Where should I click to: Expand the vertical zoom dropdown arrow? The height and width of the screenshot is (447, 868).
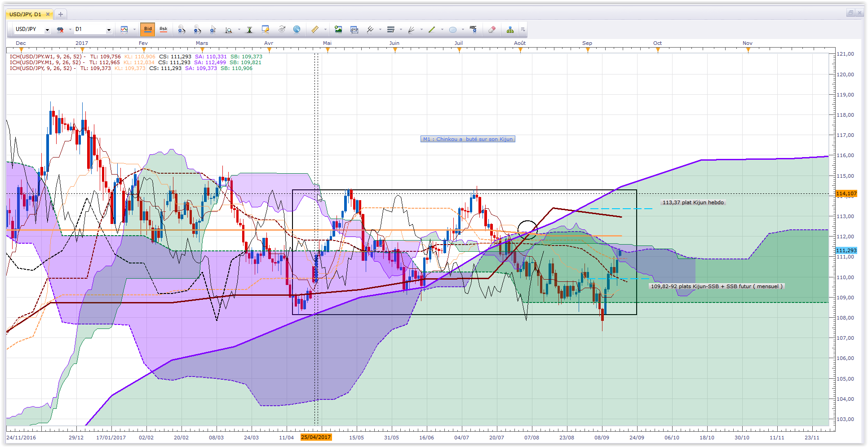pyautogui.click(x=239, y=30)
